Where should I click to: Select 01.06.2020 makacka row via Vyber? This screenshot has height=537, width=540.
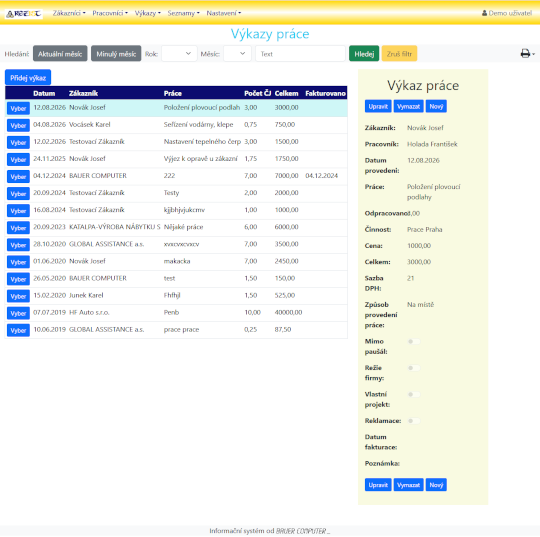(18, 262)
